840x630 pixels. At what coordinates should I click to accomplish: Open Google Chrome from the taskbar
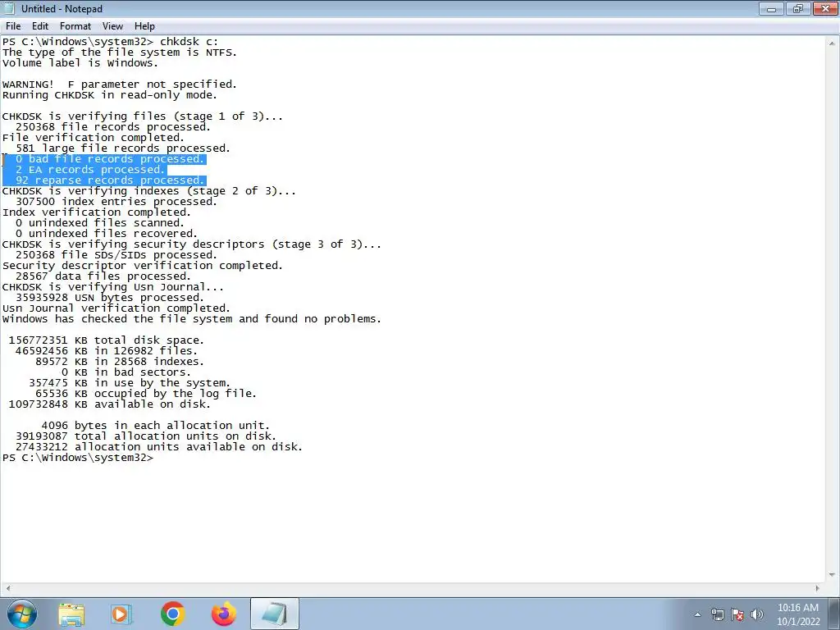tap(172, 614)
